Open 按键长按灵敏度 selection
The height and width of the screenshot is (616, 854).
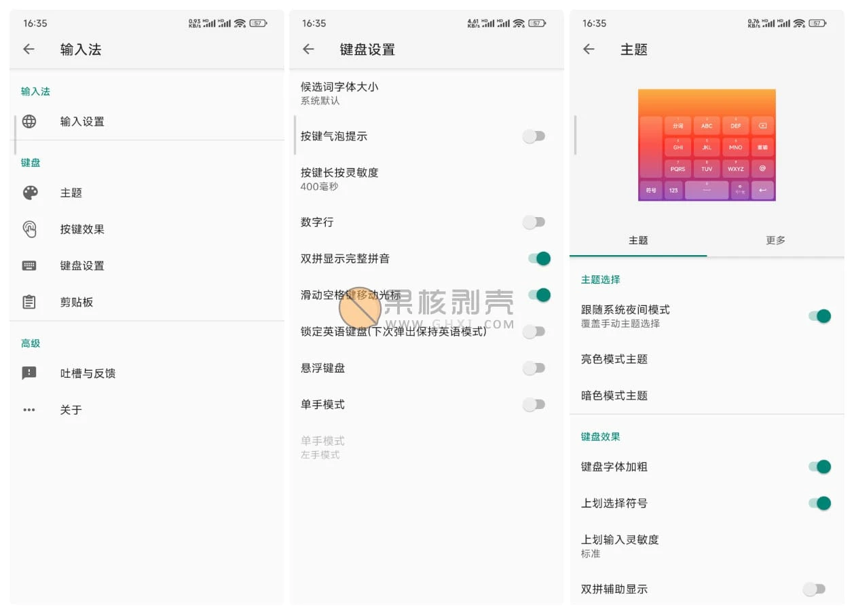pos(339,179)
